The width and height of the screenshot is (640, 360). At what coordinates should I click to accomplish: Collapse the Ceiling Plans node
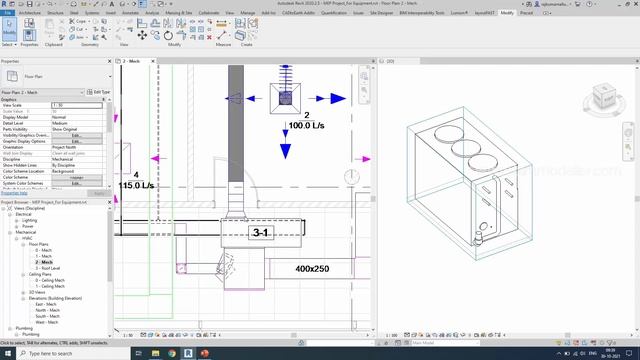(23, 274)
